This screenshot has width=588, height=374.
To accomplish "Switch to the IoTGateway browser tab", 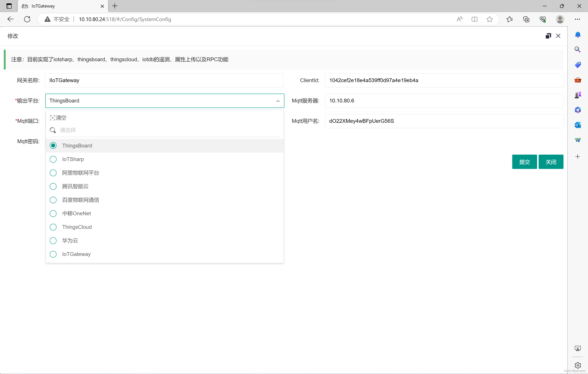I will pyautogui.click(x=43, y=6).
